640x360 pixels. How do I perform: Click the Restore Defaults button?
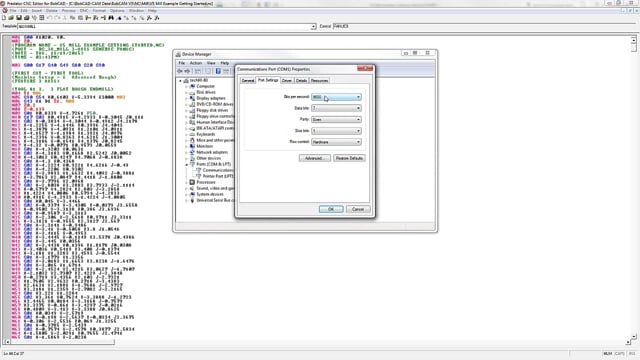click(x=349, y=158)
